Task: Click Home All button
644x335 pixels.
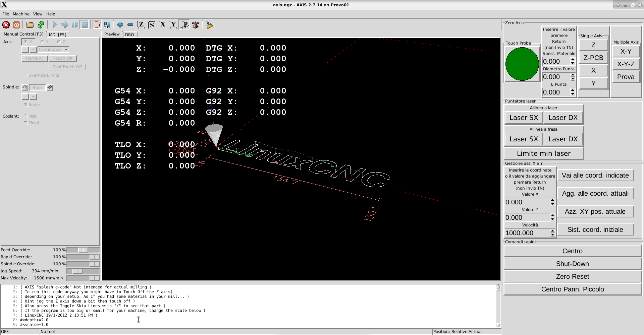Action: (x=35, y=58)
